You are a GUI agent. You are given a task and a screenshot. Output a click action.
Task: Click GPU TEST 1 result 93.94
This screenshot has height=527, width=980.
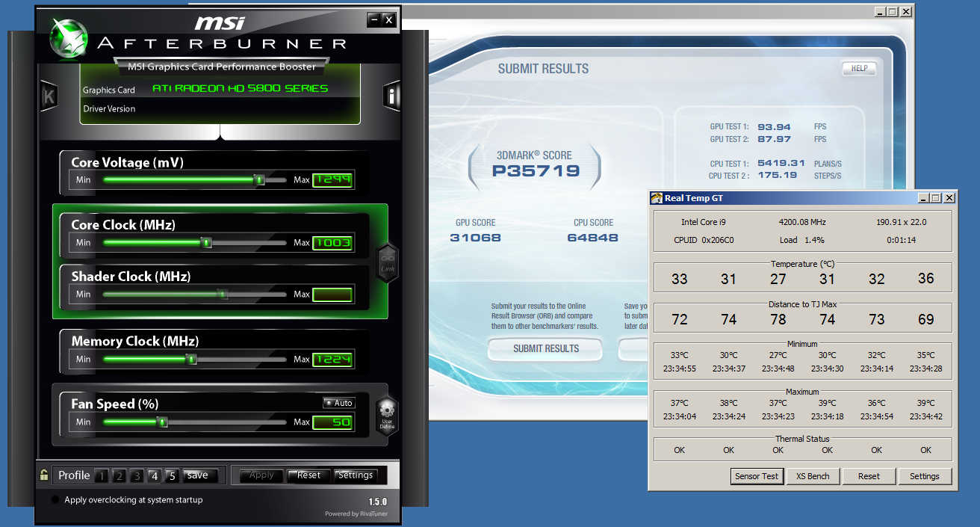point(774,127)
